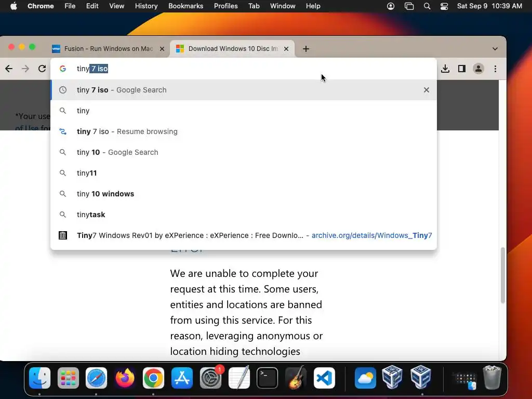Viewport: 532px width, 399px height.
Task: Pick 'tiny 7 iso - Resume browsing' suggestion
Action: 244,131
